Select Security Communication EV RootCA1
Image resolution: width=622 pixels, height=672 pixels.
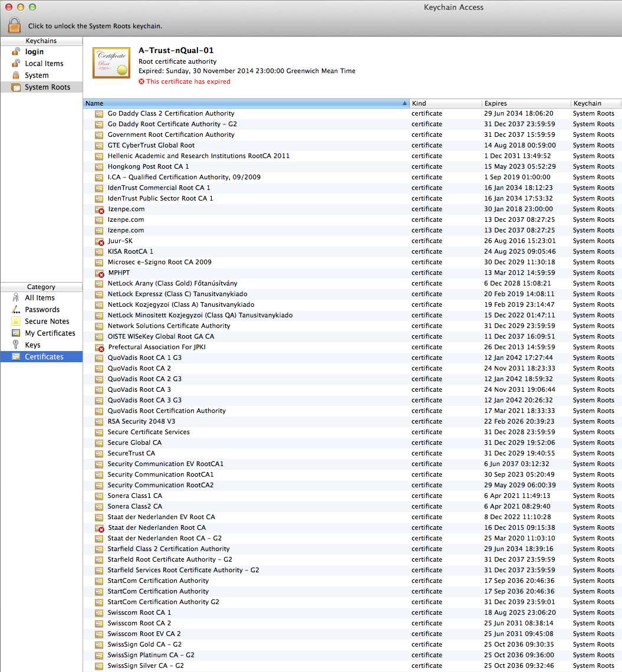point(352,464)
